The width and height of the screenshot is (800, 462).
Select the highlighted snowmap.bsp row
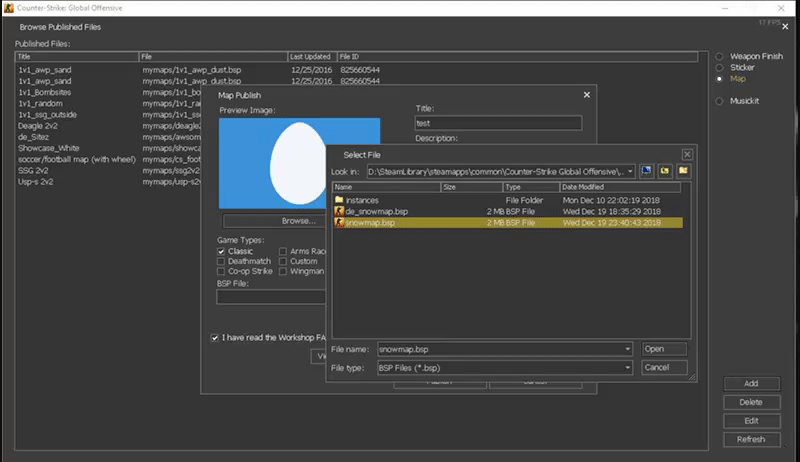508,223
